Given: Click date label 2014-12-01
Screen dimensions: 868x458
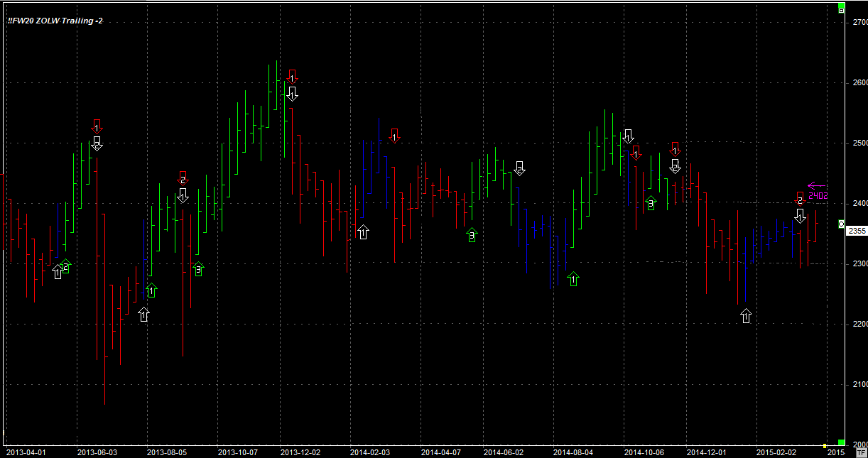Looking at the screenshot, I should click(706, 452).
